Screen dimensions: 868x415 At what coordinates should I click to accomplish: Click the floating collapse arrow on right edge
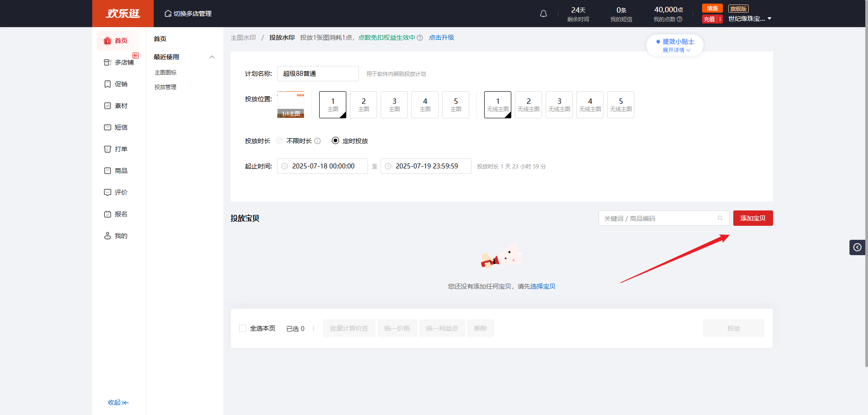click(857, 247)
